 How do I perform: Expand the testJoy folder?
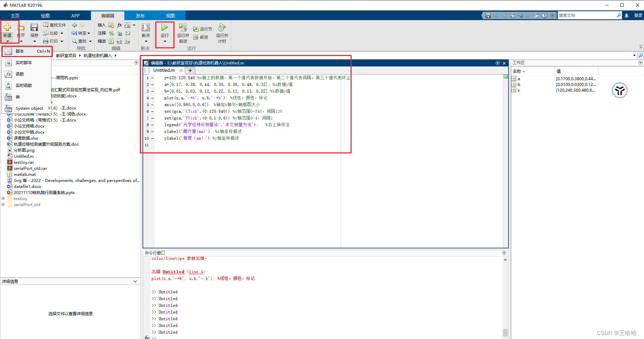pos(3,198)
